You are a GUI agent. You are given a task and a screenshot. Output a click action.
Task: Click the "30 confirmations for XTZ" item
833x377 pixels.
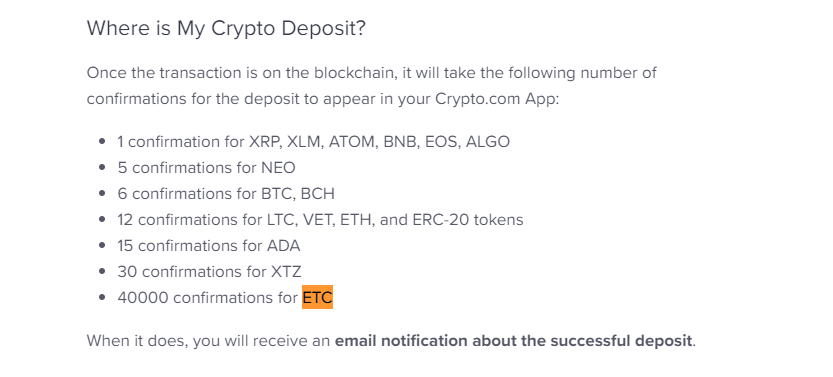(x=209, y=271)
